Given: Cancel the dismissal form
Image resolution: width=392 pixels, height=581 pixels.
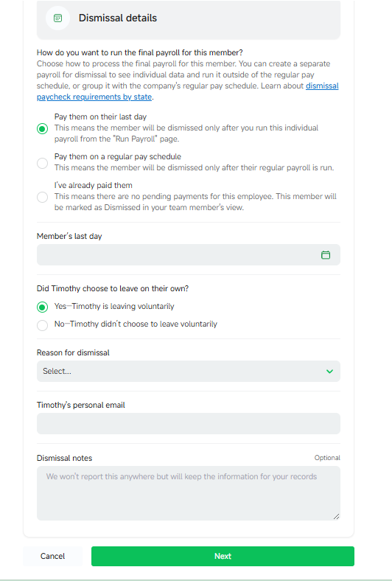Looking at the screenshot, I should coord(52,556).
